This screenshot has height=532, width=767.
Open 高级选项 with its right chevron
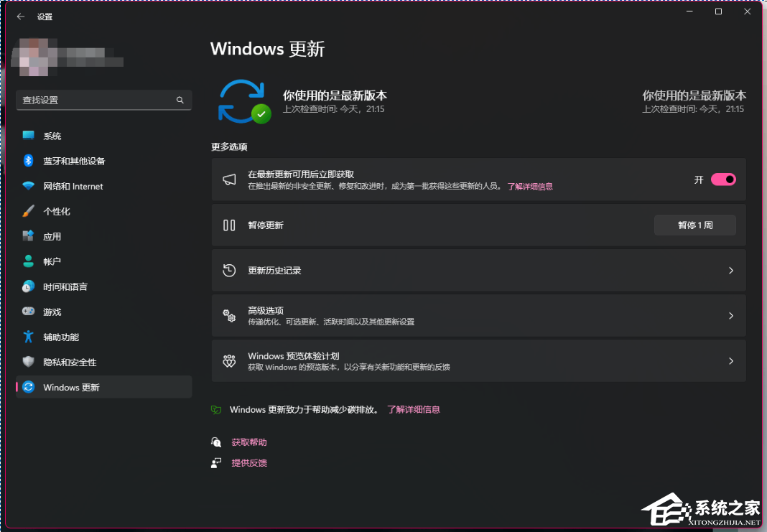(x=731, y=316)
